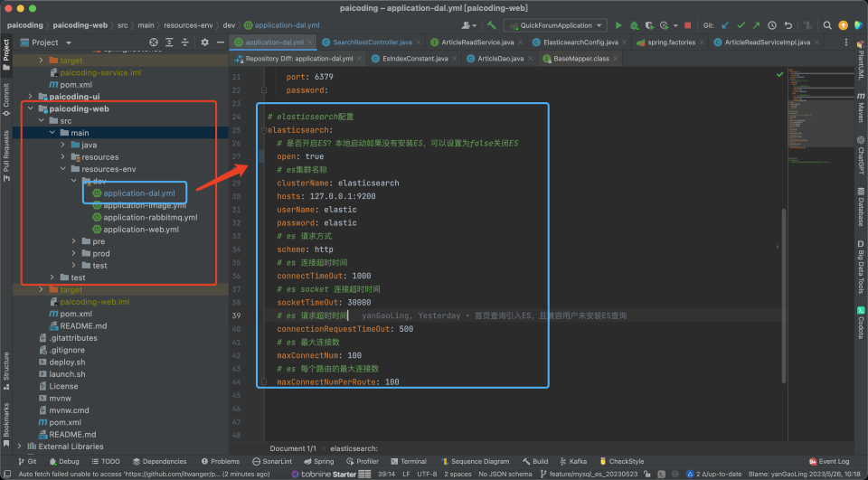Expand the prod folder in tree

(x=73, y=254)
